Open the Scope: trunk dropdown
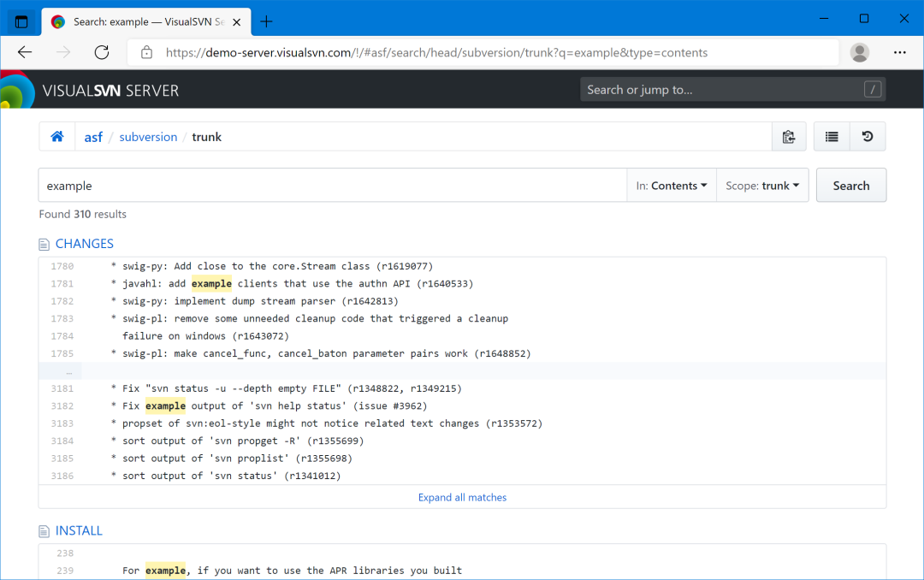924x580 pixels. [x=762, y=186]
